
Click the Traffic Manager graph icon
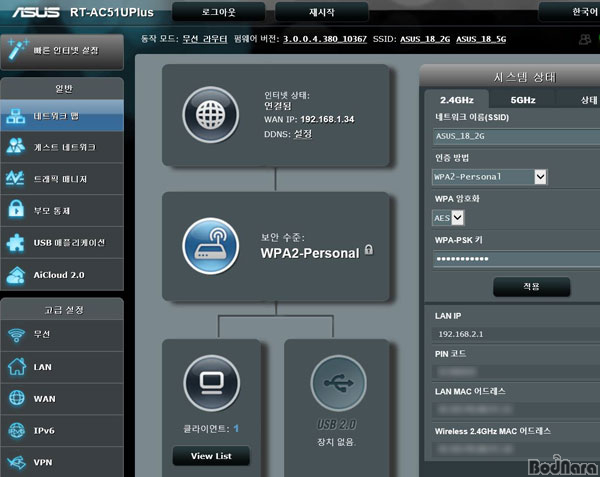[x=16, y=179]
